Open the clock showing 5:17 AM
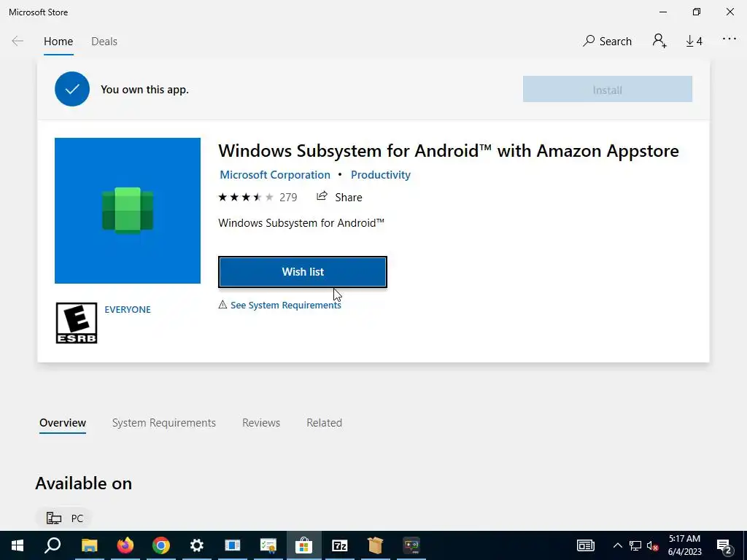This screenshot has height=560, width=747. click(x=684, y=545)
